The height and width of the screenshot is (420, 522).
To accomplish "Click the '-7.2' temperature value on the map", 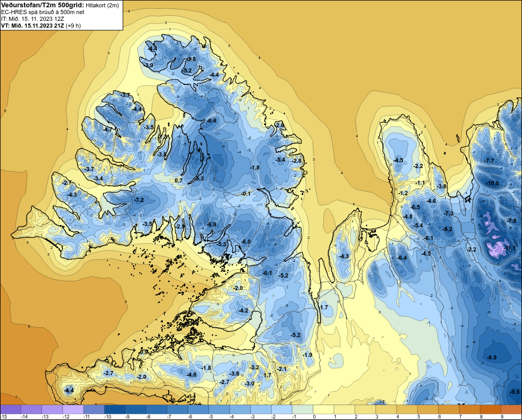I will point(139,200).
